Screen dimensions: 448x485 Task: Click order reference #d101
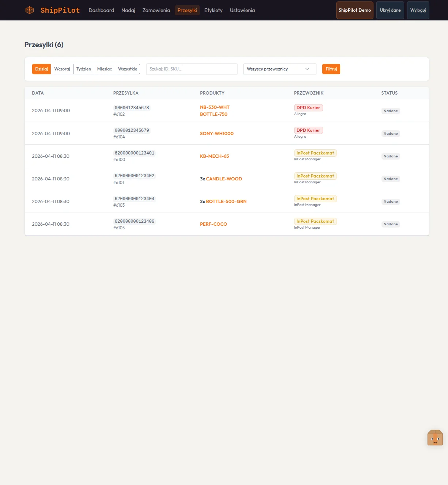(x=119, y=183)
